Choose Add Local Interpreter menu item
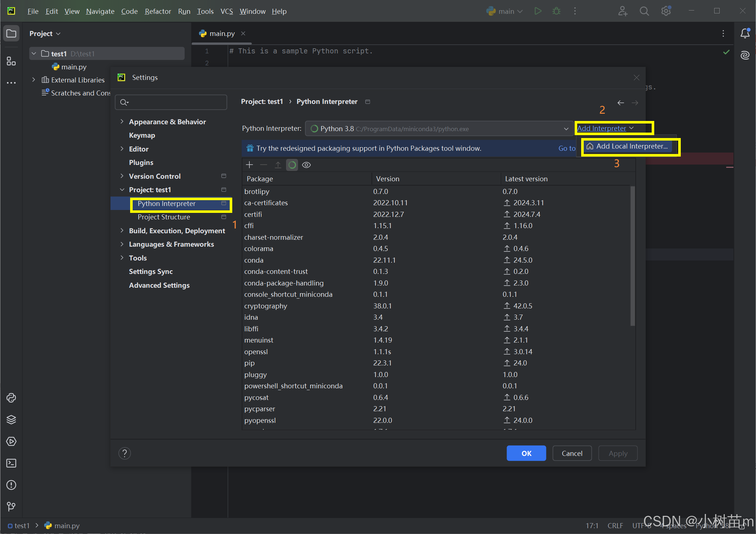The image size is (756, 534). click(x=628, y=146)
